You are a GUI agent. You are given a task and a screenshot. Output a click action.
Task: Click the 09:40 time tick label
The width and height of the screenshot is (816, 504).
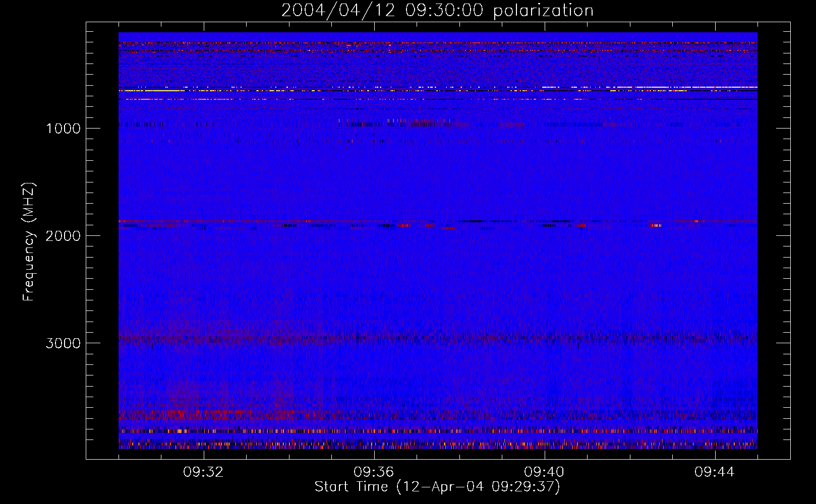[x=544, y=472]
